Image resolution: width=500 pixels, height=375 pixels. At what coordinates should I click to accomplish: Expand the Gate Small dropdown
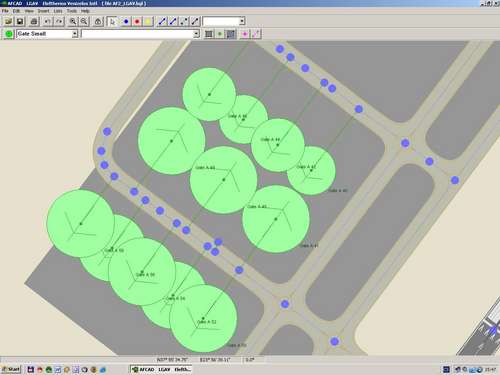pyautogui.click(x=75, y=34)
